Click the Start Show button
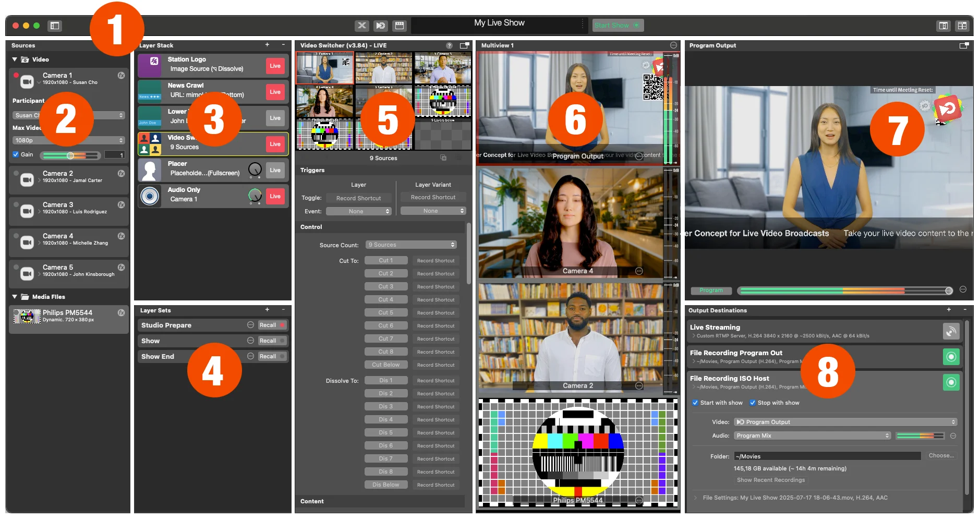The height and width of the screenshot is (520, 980). 618,25
